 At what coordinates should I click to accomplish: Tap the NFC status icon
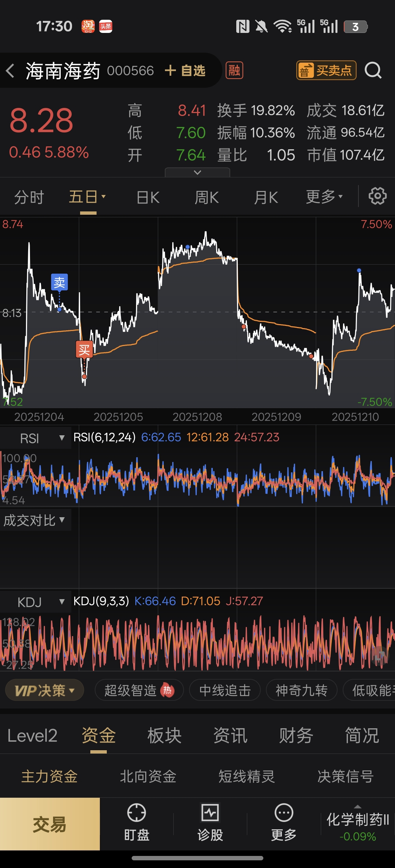(x=242, y=26)
